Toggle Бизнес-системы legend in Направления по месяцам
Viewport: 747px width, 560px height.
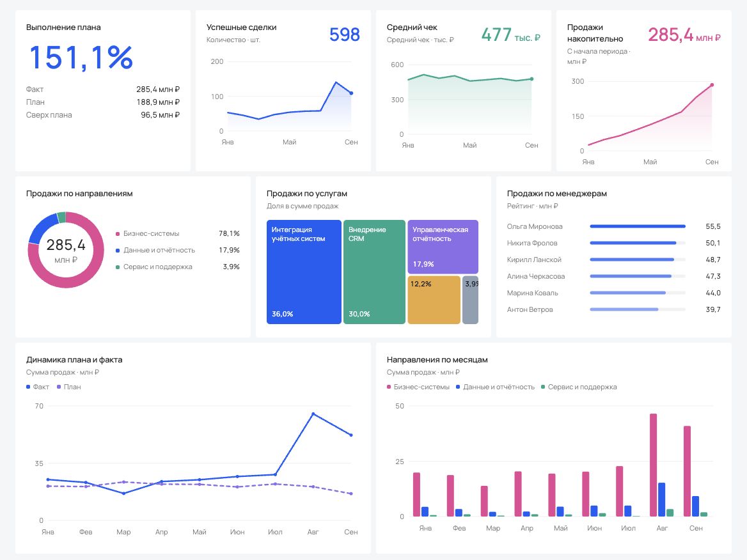(418, 387)
